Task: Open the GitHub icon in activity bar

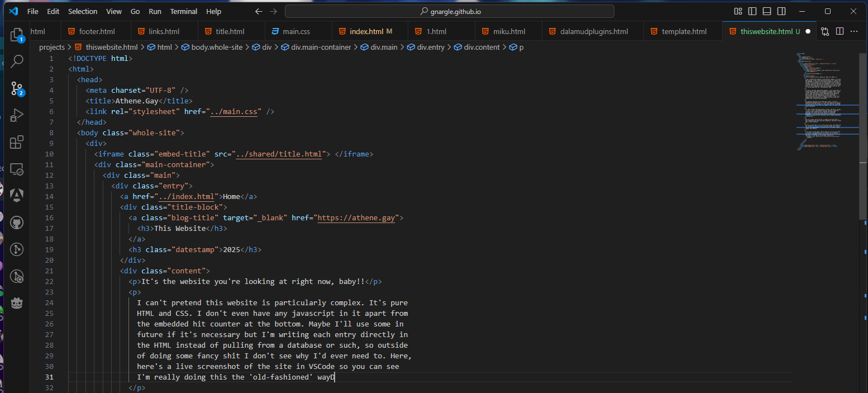Action: point(17,222)
